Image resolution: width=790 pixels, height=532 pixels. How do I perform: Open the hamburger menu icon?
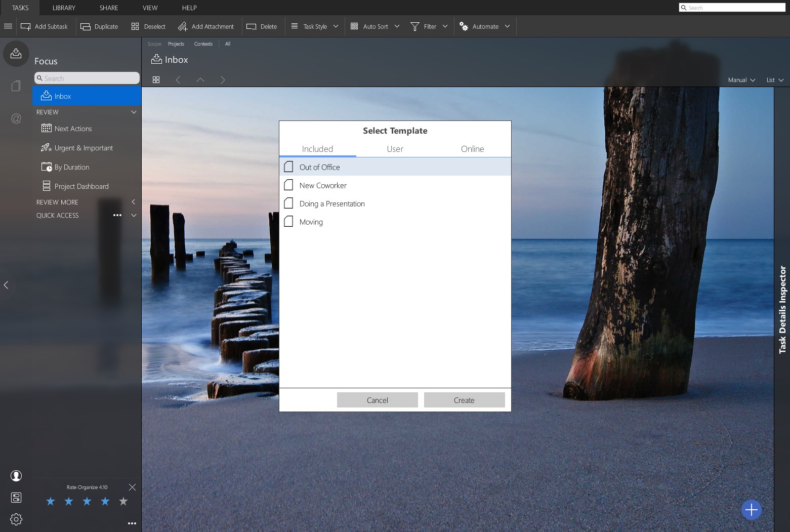tap(8, 26)
